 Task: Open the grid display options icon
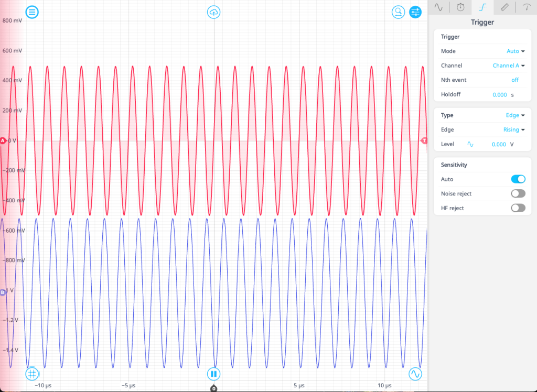tap(32, 374)
